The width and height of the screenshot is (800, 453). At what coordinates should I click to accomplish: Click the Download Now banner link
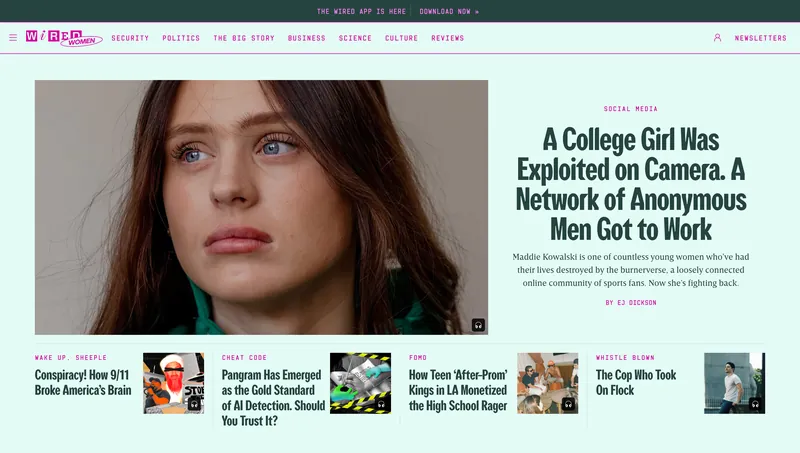pos(449,11)
